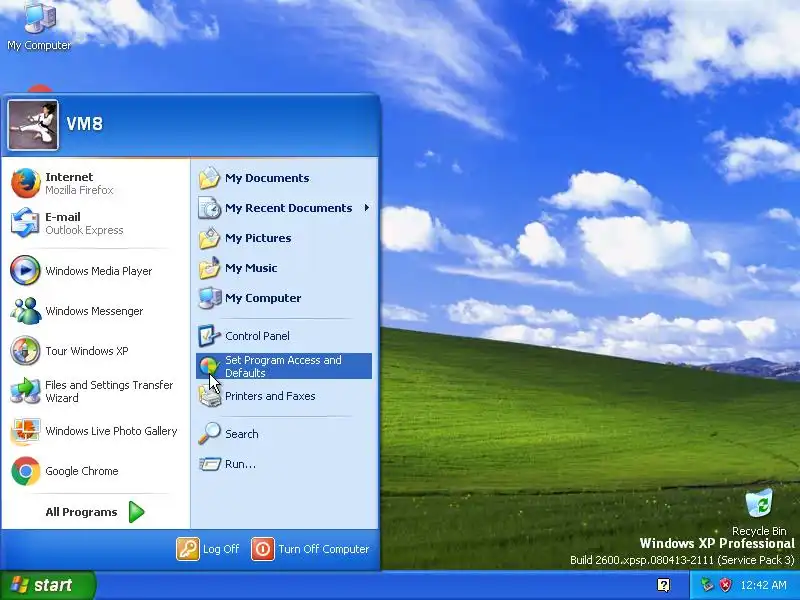This screenshot has width=800, height=600.
Task: Open the Recycle Bin desktop icon
Action: point(759,504)
